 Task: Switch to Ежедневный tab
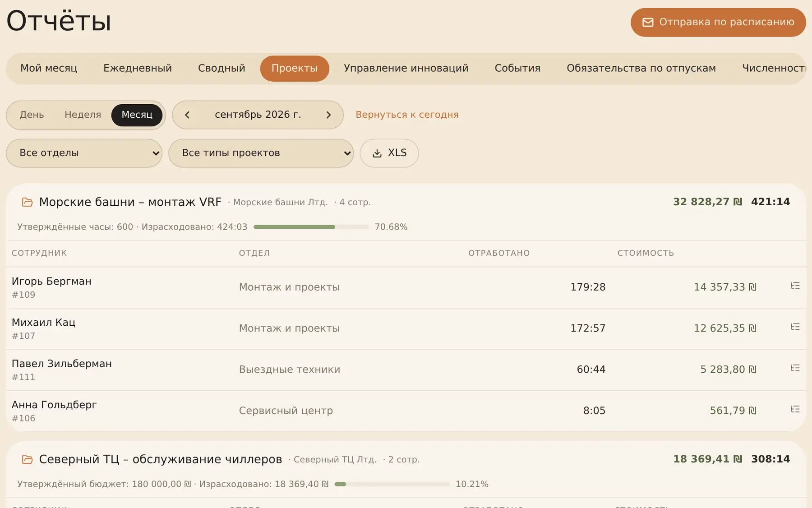point(138,68)
